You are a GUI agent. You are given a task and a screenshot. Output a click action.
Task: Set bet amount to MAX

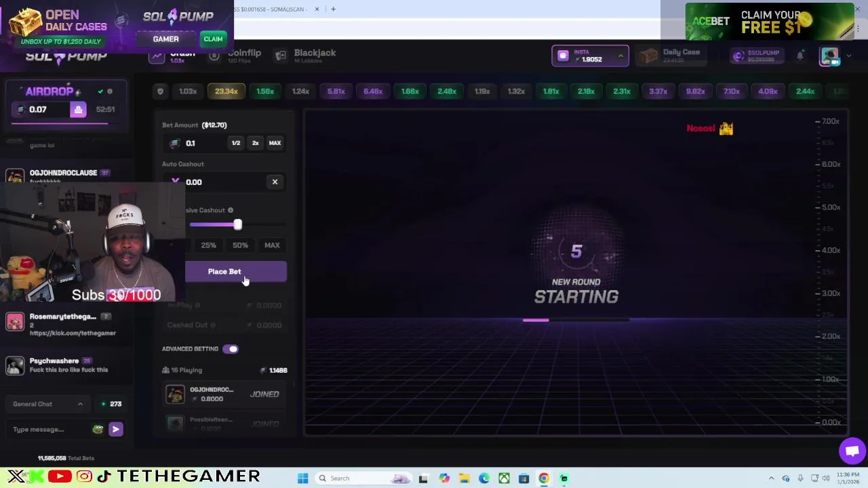[275, 143]
